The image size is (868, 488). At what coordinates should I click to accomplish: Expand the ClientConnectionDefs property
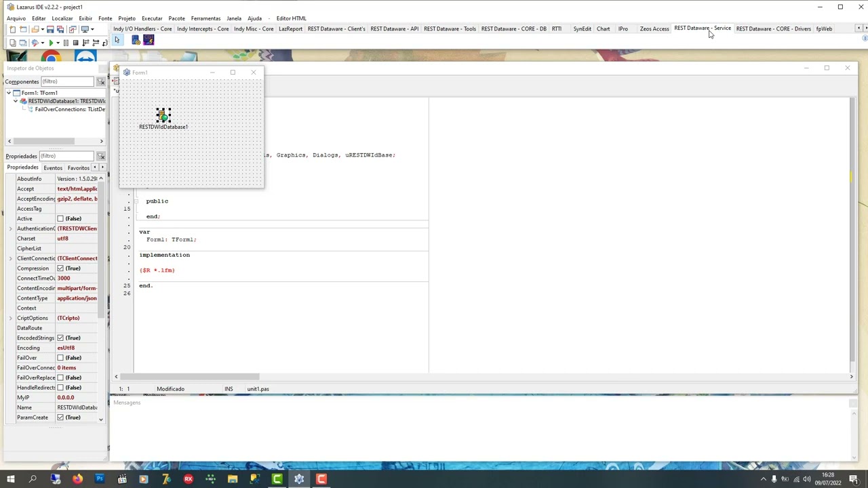coord(10,258)
